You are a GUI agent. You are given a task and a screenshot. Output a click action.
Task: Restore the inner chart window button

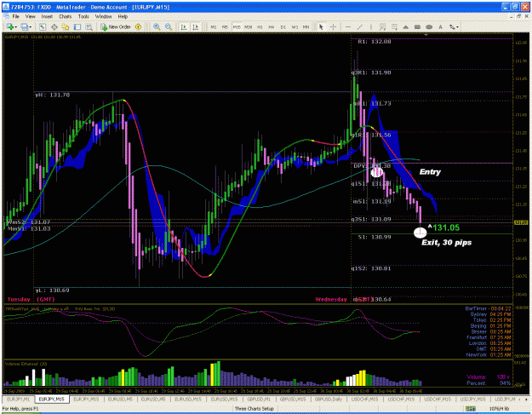coord(518,16)
